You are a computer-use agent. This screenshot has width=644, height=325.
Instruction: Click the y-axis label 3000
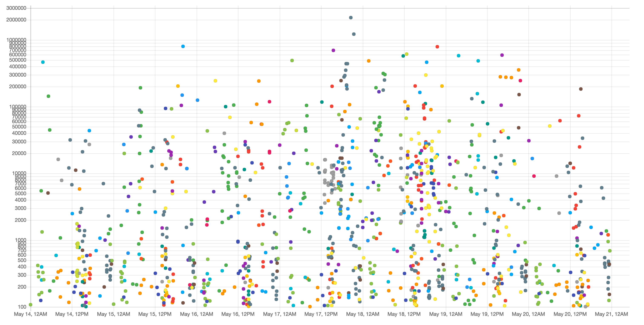click(20, 208)
